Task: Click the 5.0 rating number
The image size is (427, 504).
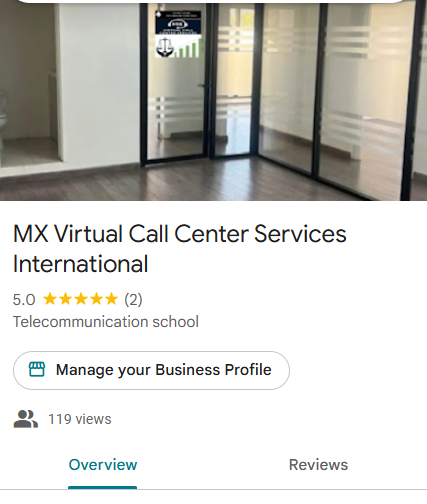Action: point(24,300)
